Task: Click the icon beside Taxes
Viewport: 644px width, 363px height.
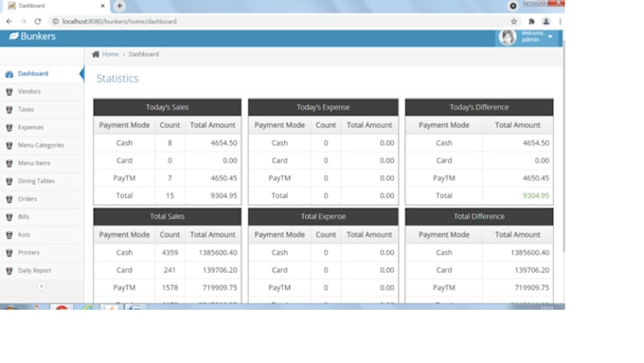Action: 9,110
